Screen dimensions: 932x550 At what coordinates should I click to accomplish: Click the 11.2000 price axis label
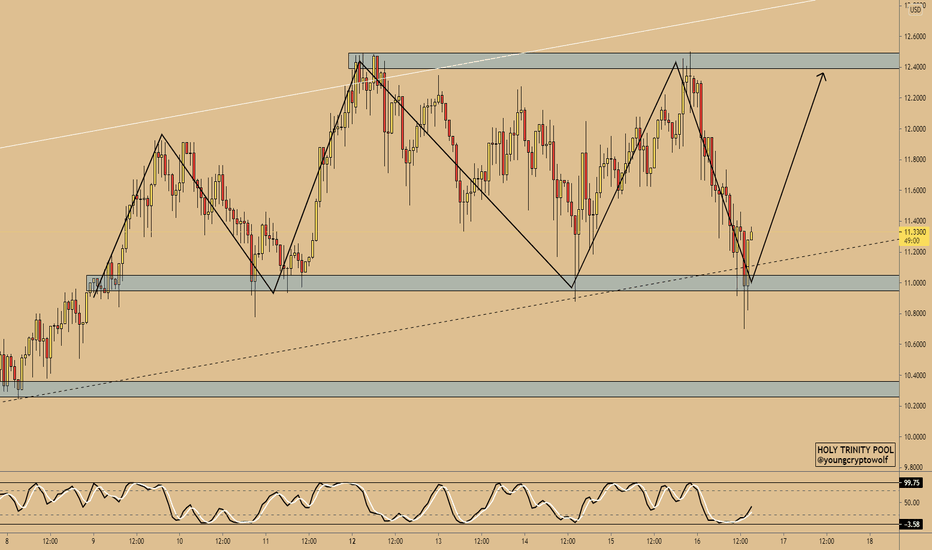click(914, 252)
